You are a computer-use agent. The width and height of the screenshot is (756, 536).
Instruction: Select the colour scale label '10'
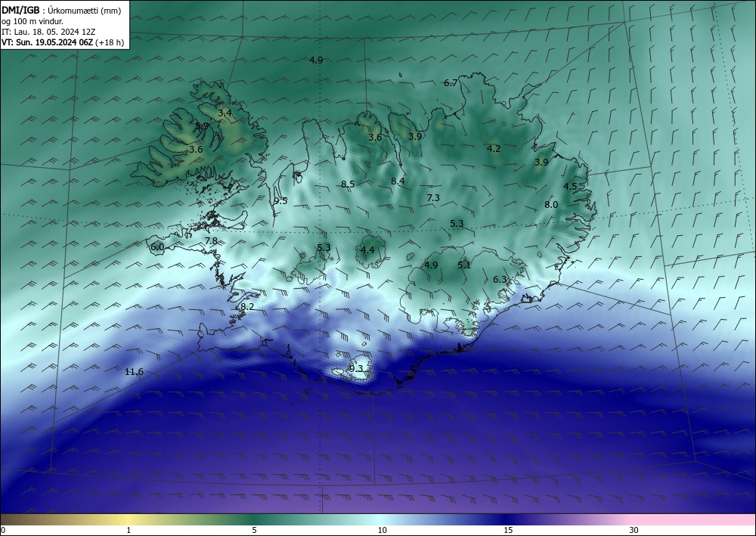click(383, 530)
